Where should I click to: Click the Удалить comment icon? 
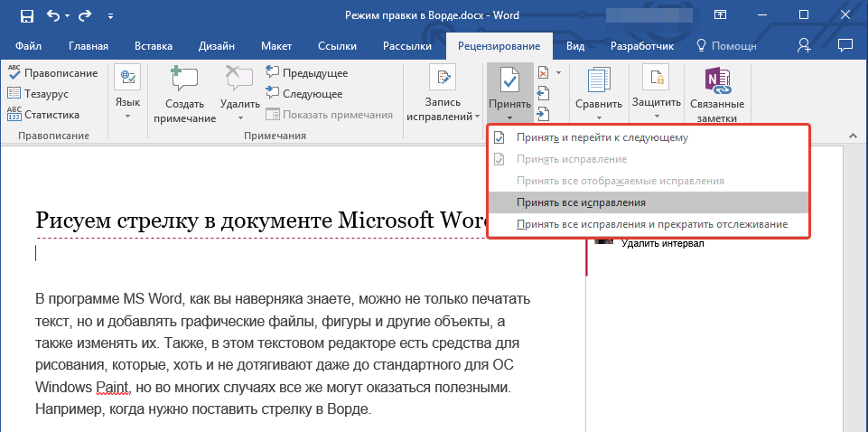coord(239,78)
